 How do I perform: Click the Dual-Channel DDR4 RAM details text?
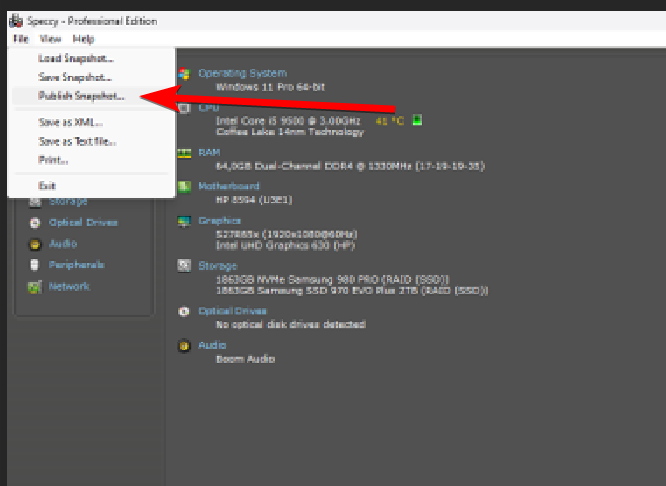coord(350,166)
